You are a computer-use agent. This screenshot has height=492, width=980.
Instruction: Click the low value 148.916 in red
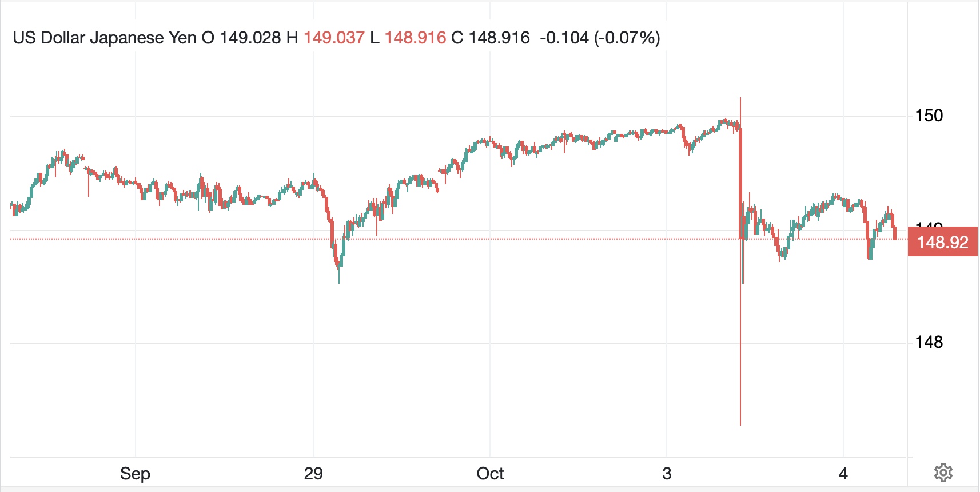(415, 38)
